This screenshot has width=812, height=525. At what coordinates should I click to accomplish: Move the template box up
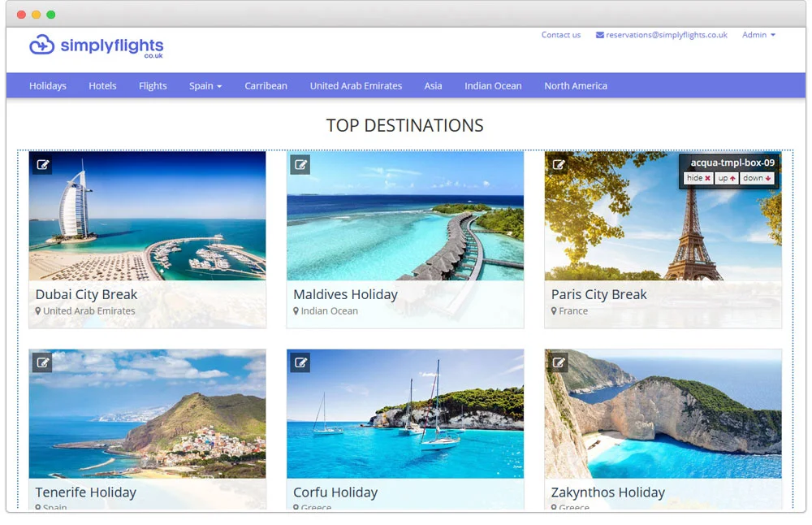pyautogui.click(x=727, y=178)
